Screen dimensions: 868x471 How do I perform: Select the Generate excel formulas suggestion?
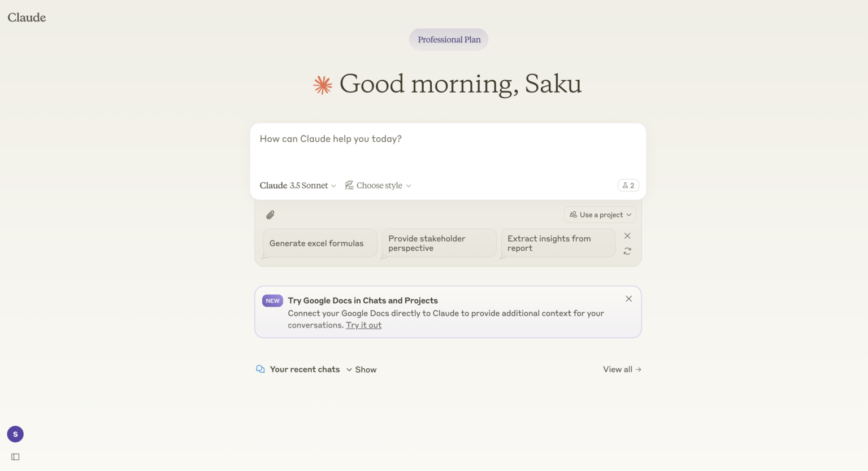pos(320,243)
